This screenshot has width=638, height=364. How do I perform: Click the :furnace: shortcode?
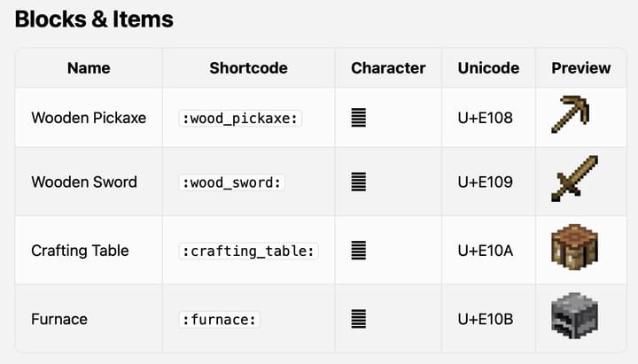pos(220,318)
